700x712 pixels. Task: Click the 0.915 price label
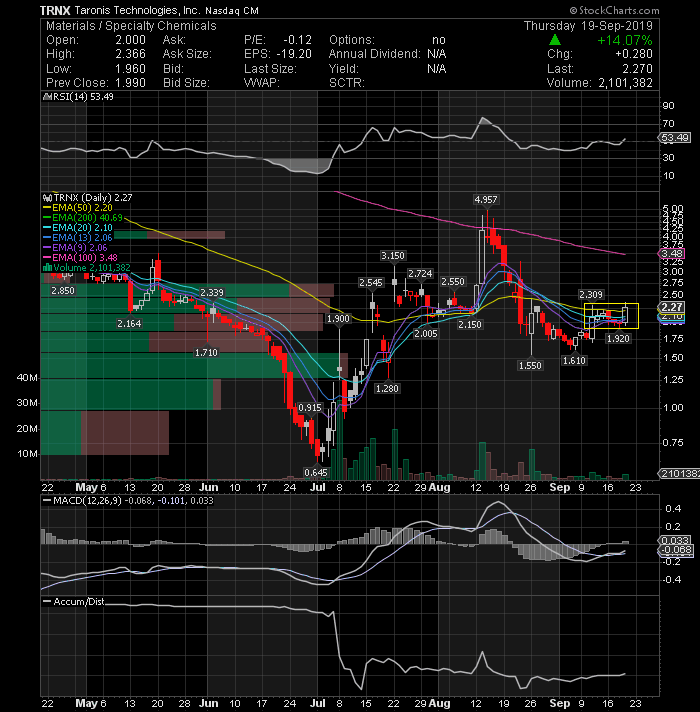310,408
